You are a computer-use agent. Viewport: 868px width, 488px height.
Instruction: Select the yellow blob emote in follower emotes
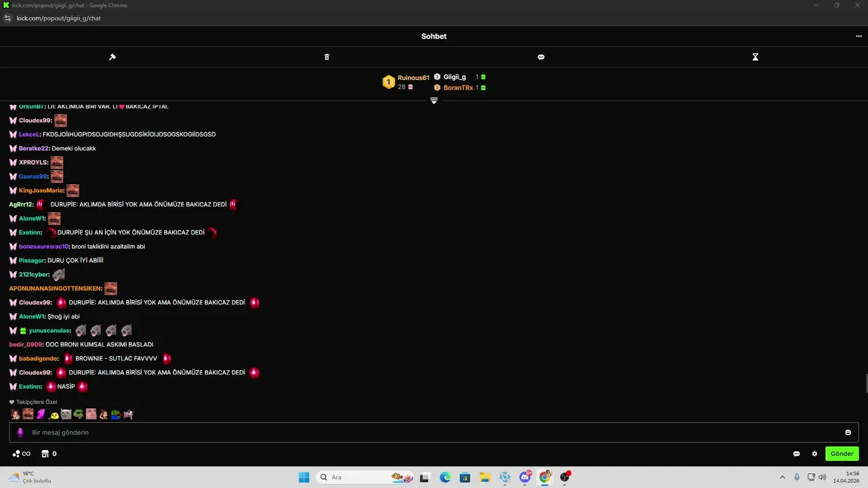coord(54,415)
